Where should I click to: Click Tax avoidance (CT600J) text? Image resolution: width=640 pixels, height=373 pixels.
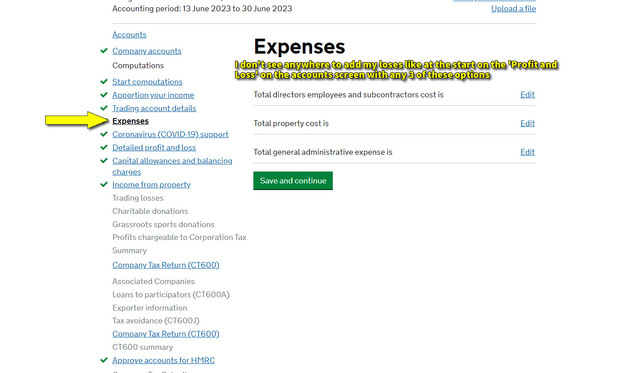[156, 321]
